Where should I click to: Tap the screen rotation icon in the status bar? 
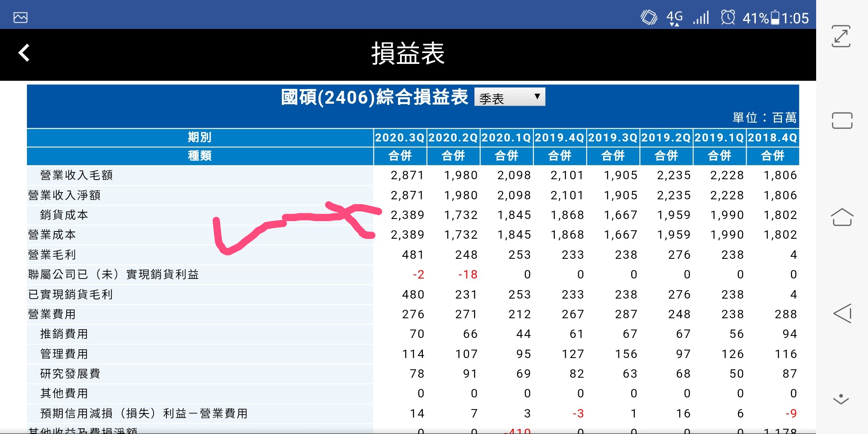click(x=648, y=18)
